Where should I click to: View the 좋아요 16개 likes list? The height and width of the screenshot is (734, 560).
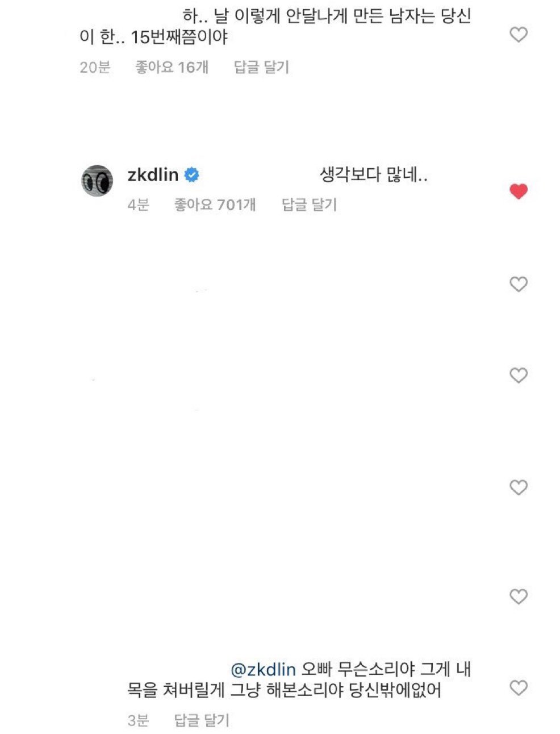(172, 67)
